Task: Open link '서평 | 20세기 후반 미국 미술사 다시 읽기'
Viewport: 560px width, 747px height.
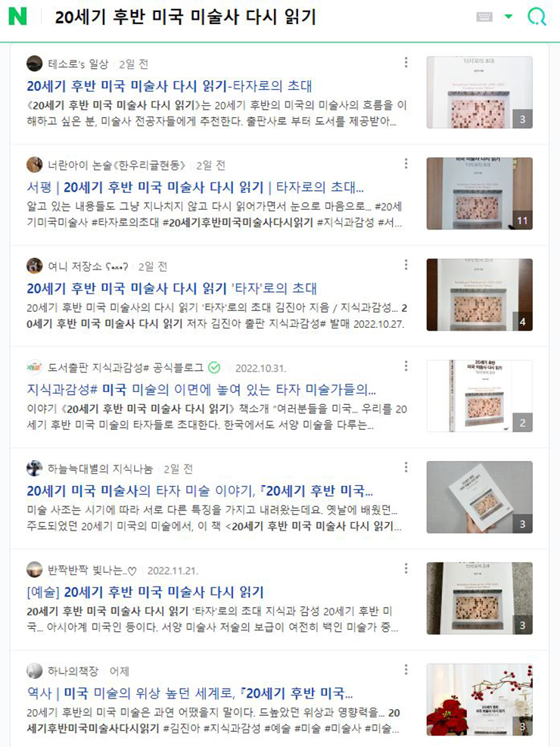Action: (195, 187)
